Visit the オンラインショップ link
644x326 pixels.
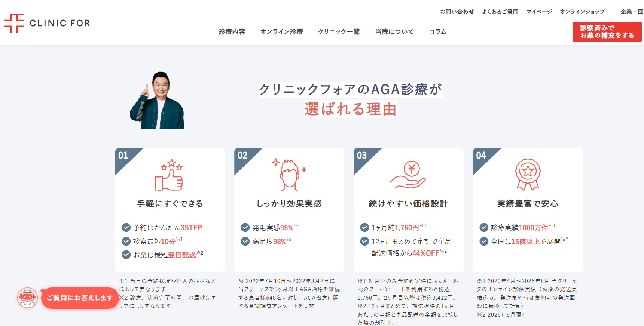[x=582, y=12]
